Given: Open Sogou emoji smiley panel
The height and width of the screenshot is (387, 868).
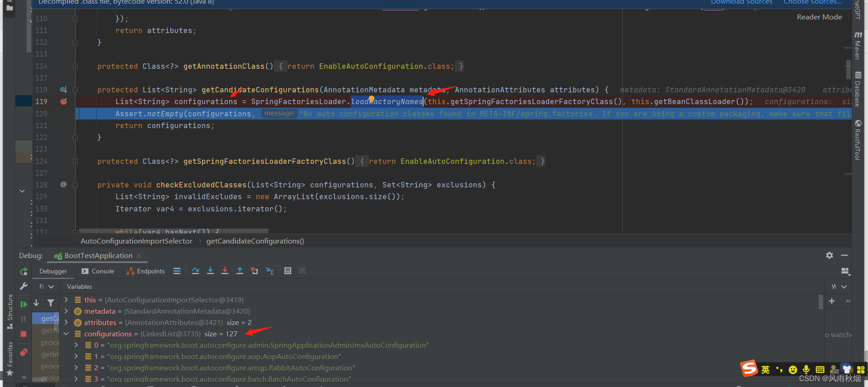Looking at the screenshot, I should click(793, 370).
